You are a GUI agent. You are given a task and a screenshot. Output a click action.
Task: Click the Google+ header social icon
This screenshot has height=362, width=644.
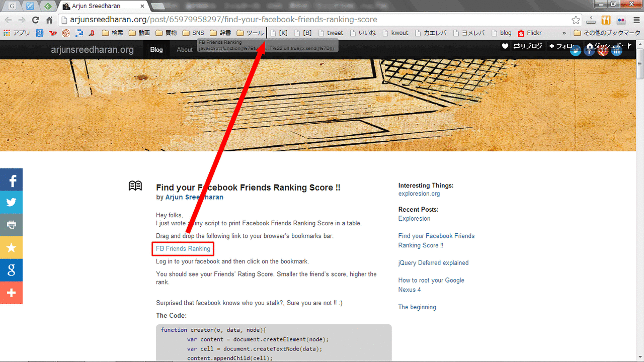click(x=603, y=50)
